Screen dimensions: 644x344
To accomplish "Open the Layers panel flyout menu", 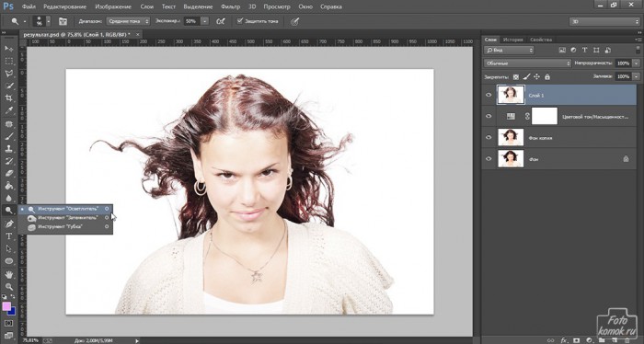I will (x=638, y=40).
